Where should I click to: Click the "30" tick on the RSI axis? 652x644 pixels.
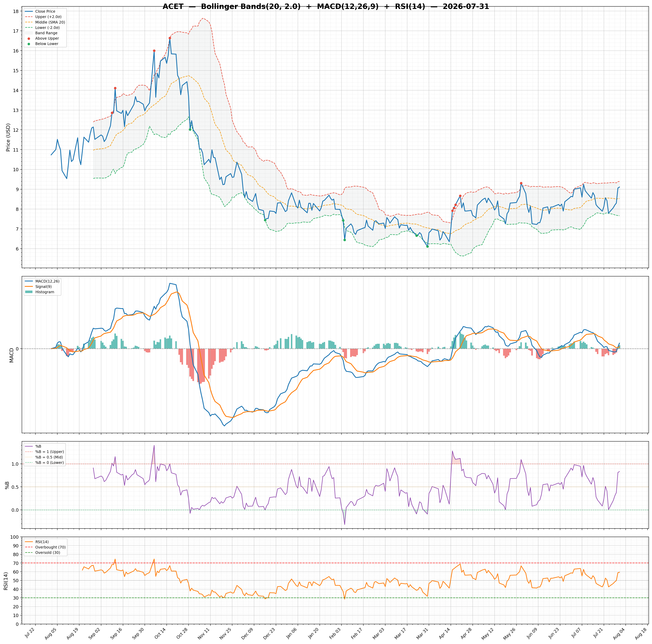pyautogui.click(x=16, y=598)
